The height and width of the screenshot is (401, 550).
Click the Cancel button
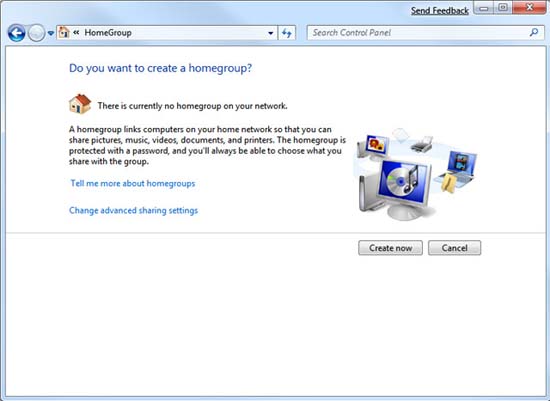(455, 248)
